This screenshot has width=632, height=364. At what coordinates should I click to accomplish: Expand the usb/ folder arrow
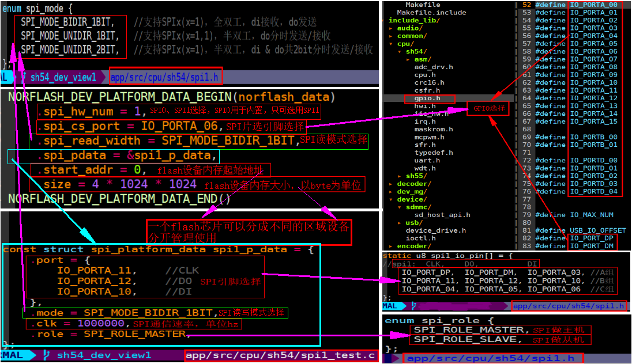coord(400,223)
